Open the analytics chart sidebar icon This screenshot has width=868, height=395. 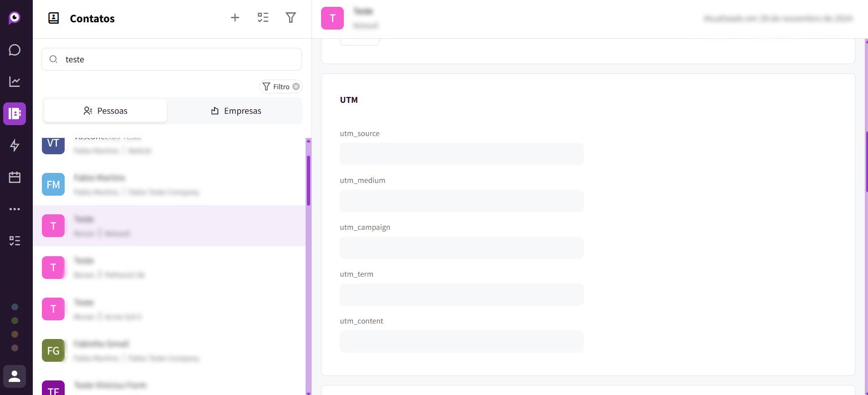[x=15, y=82]
